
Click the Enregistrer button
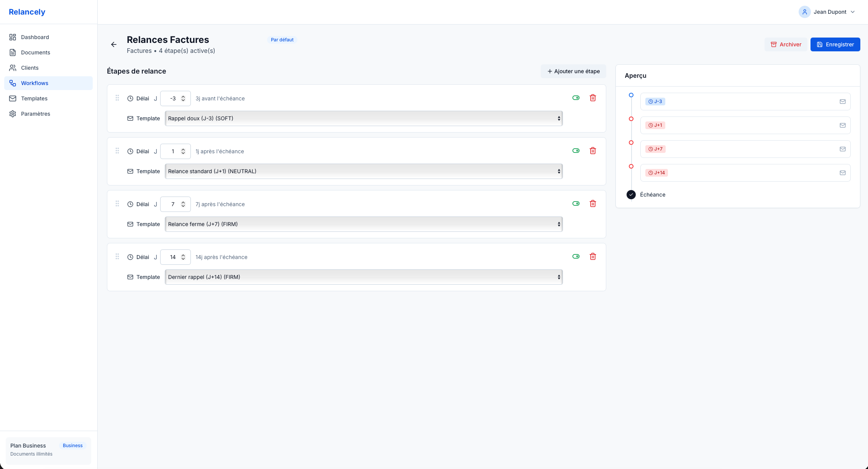point(835,44)
